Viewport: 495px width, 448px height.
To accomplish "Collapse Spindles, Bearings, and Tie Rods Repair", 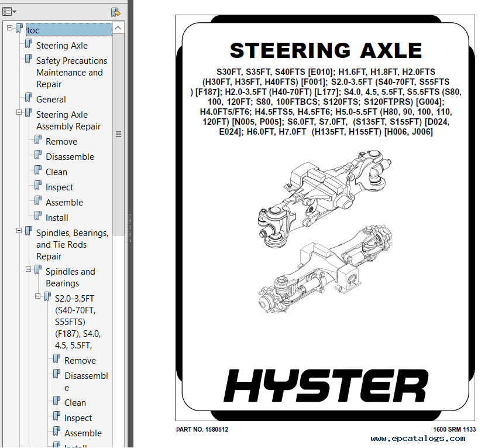I will point(19,231).
